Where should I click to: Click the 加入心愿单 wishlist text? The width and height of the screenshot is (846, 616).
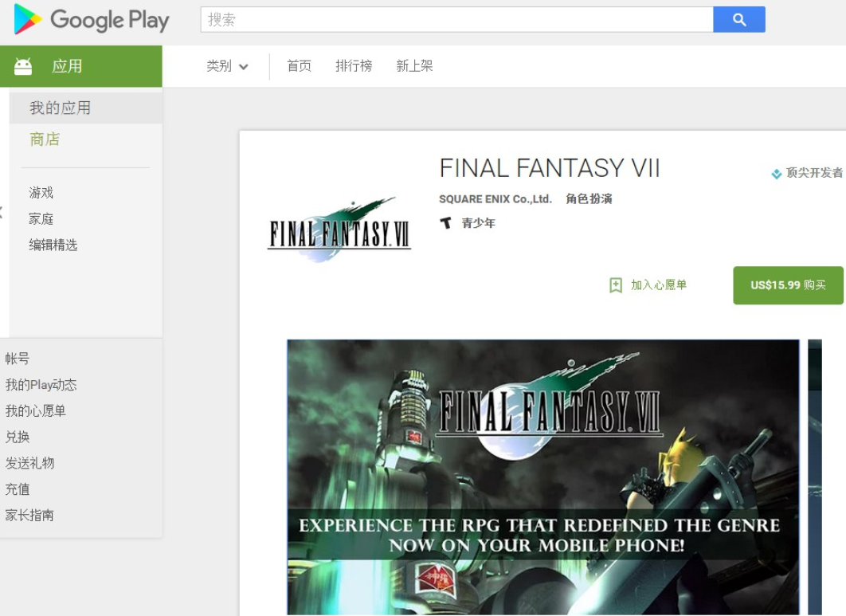click(x=659, y=285)
